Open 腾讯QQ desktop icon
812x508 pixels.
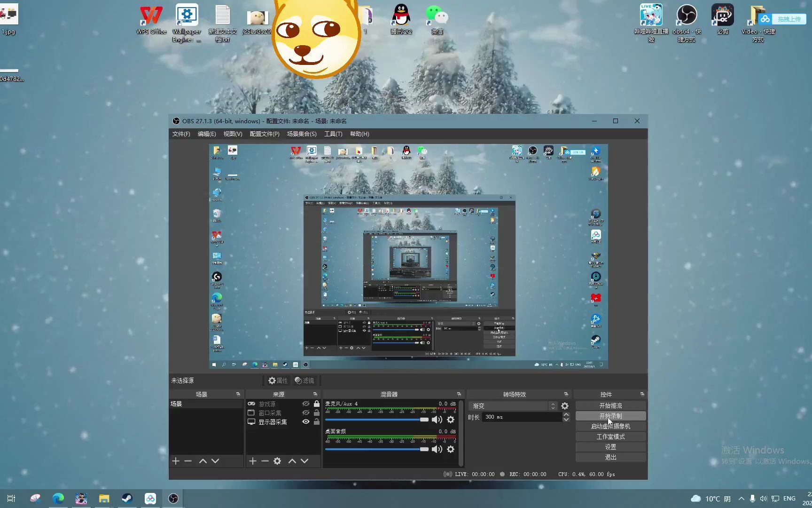point(401,20)
